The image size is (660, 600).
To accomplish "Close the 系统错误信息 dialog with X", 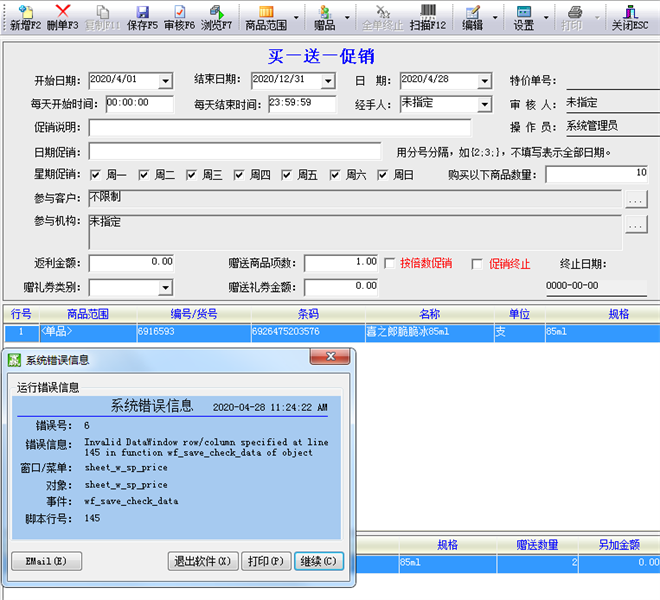I will (330, 357).
